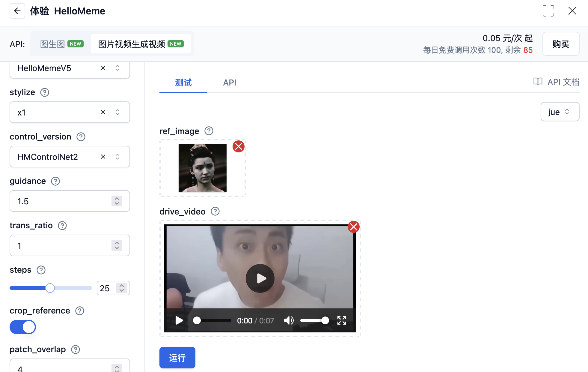
Task: Run the generation with 运行 button
Action: [x=177, y=358]
